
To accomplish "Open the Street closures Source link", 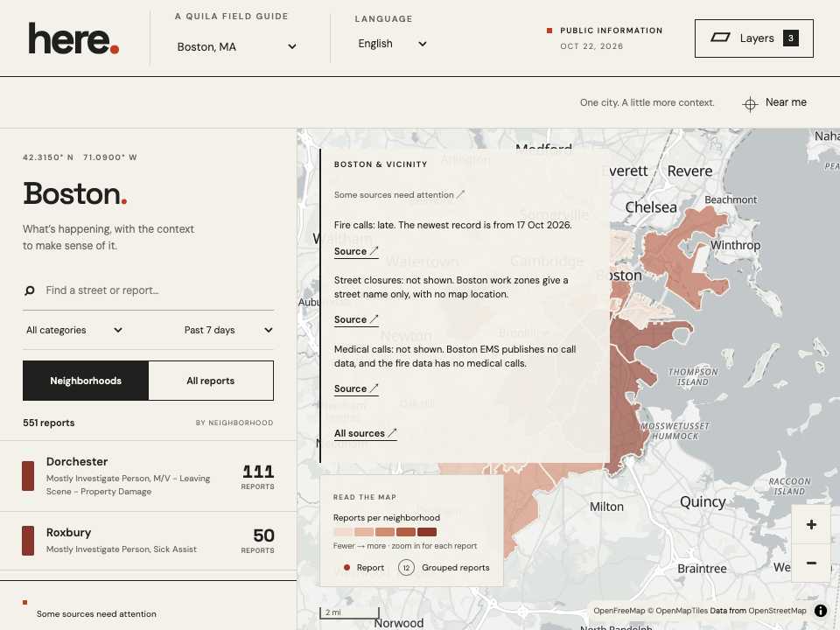I will (356, 320).
